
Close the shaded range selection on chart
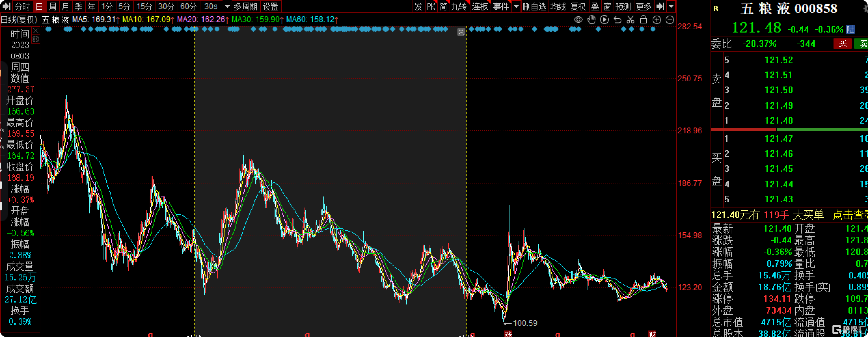[461, 32]
